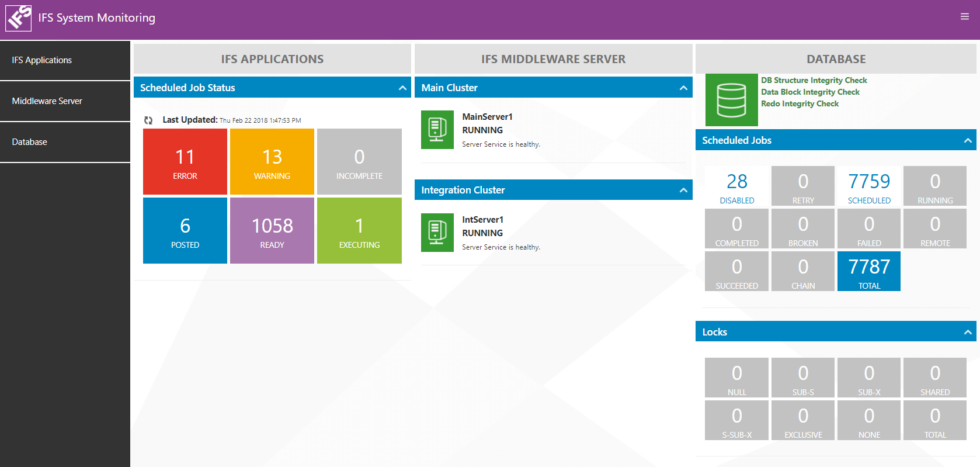
Task: Click the FAILED jobs tile
Action: coord(869,229)
